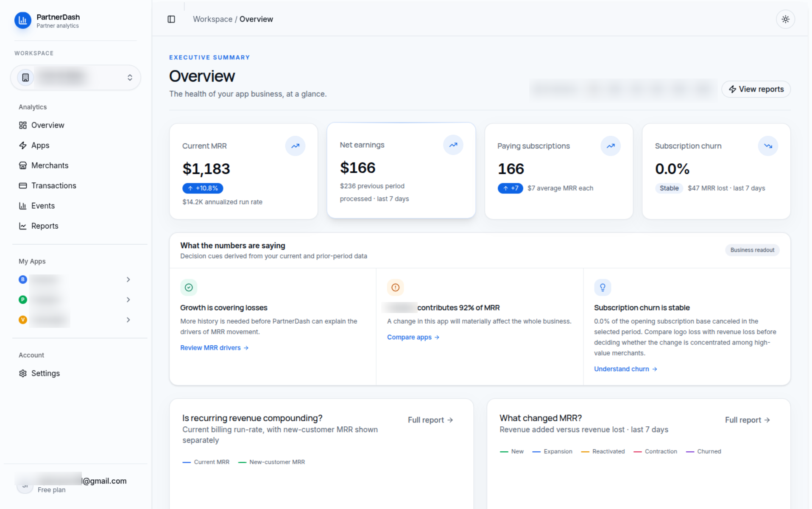Click the lightbulb insight icon
Viewport: 812px width, 509px height.
click(603, 288)
